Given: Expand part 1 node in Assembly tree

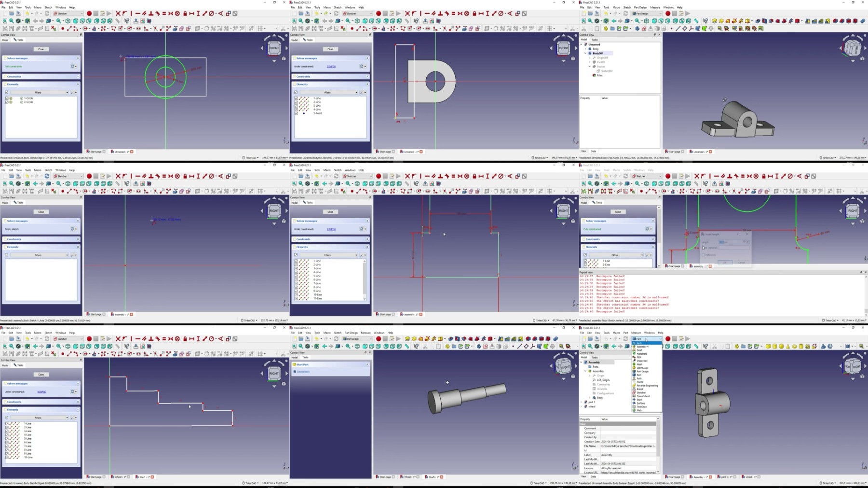Looking at the screenshot, I should (582, 402).
